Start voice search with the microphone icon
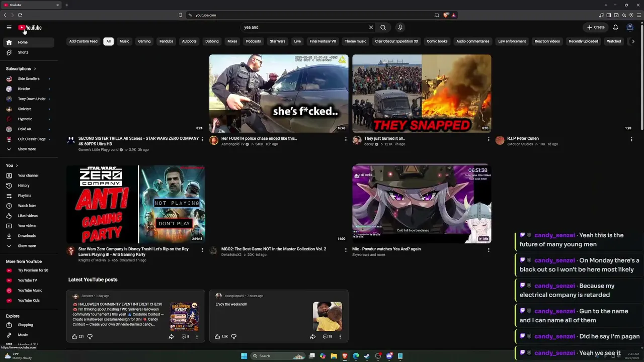The width and height of the screenshot is (644, 362). click(400, 28)
